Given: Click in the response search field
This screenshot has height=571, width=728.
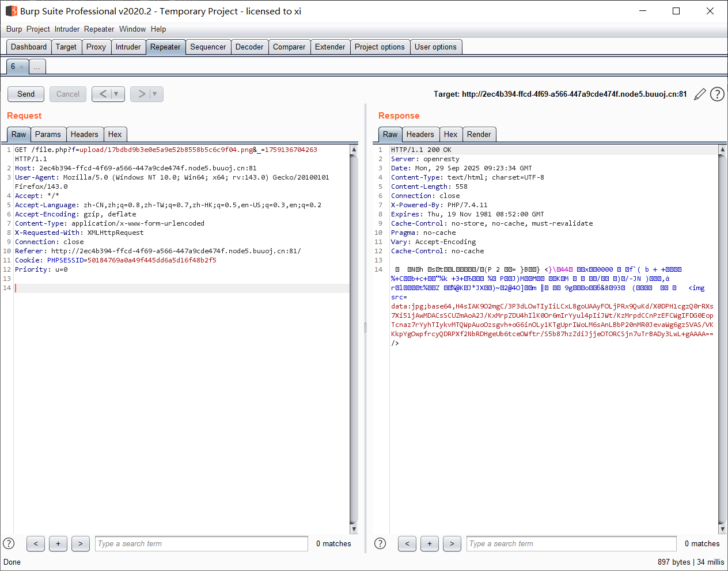Looking at the screenshot, I should pyautogui.click(x=571, y=543).
